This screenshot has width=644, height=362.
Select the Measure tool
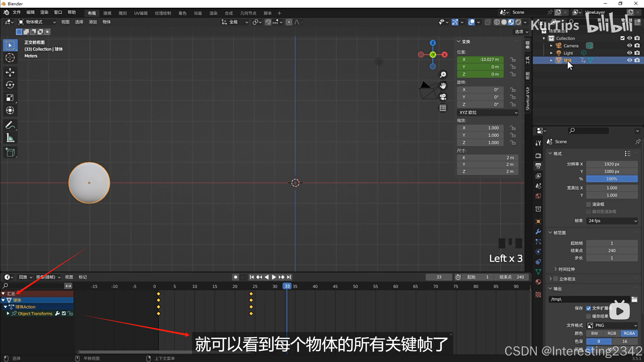click(x=10, y=138)
